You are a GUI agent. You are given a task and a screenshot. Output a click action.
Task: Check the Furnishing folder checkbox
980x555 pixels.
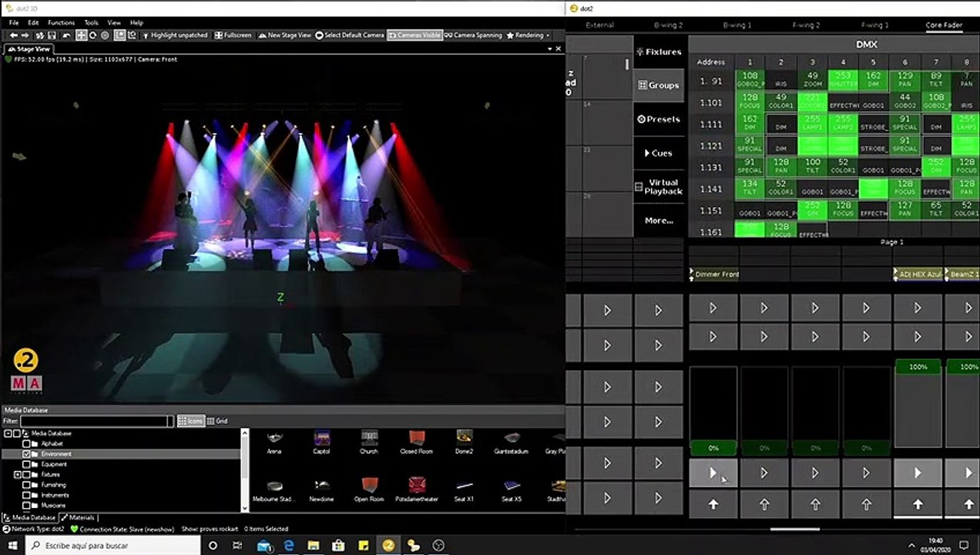(x=27, y=485)
